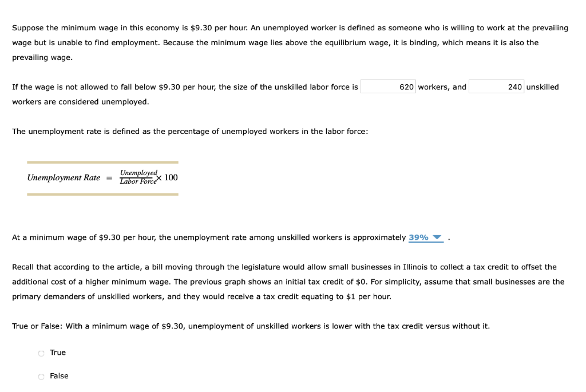
Task: Click the "Unemployed" numerator in the formula
Action: (x=138, y=173)
